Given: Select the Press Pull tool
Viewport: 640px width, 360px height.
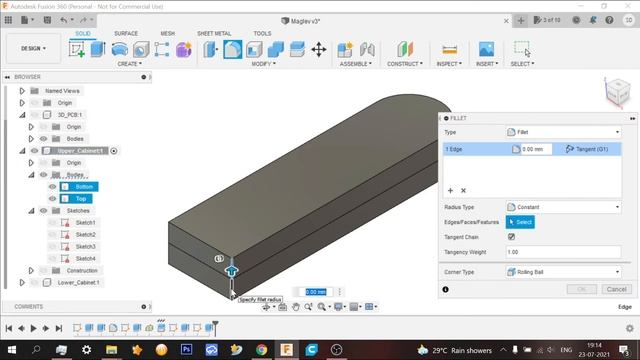Looking at the screenshot, I should [x=211, y=50].
